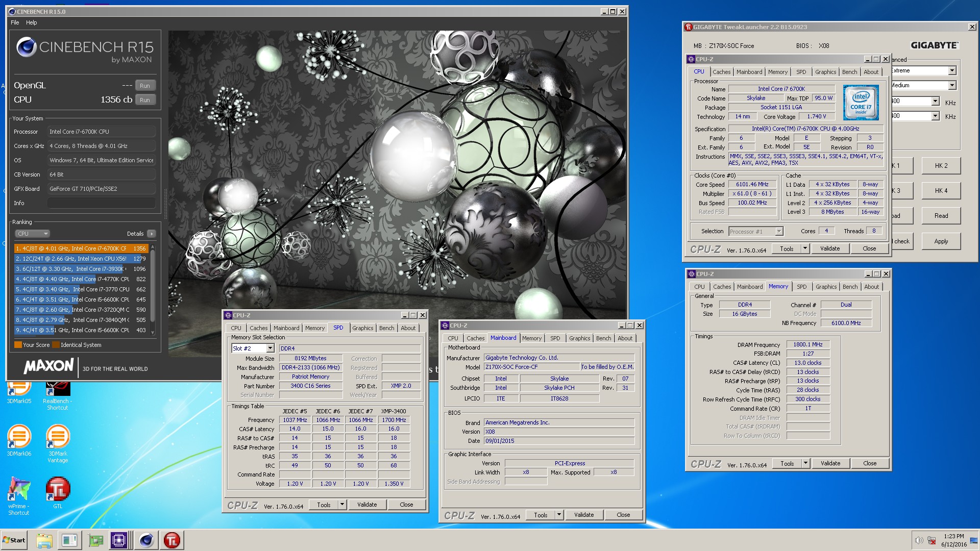Screen dimensions: 980x551
Task: Launch the wPrime desktop shortcut
Action: 19,487
